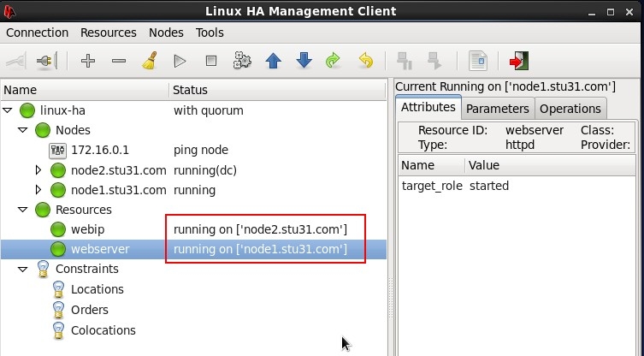Image resolution: width=644 pixels, height=356 pixels.
Task: Select the 172.16.0.1 ping node
Action: coord(100,150)
